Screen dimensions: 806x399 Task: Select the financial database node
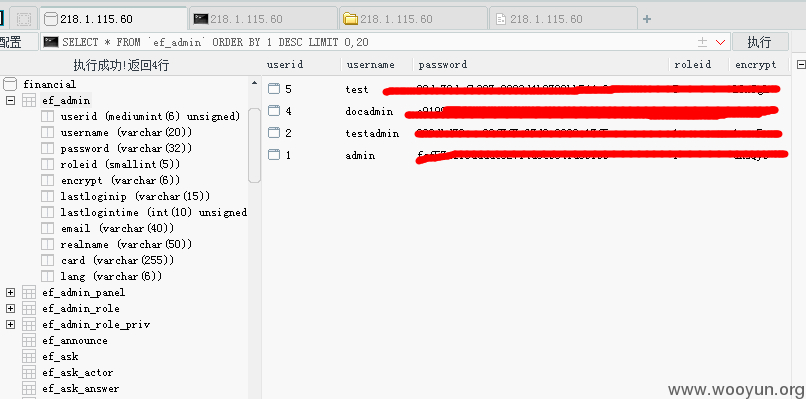click(49, 84)
